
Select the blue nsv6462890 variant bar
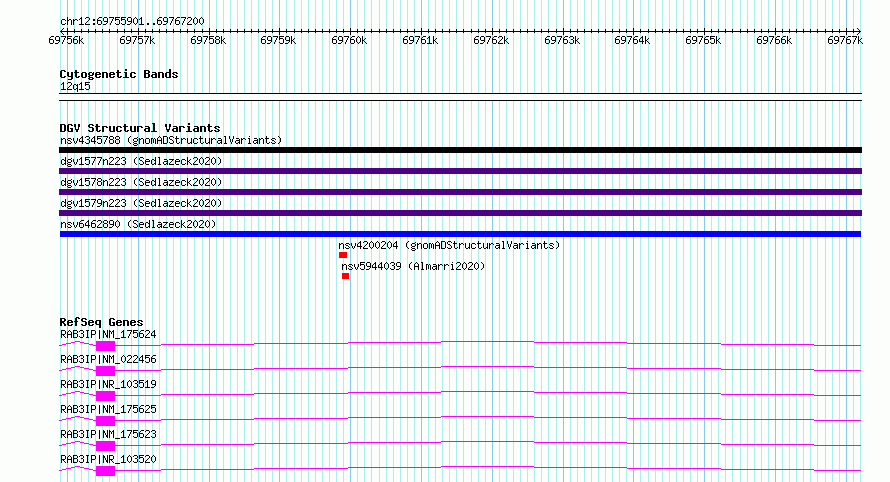460,234
